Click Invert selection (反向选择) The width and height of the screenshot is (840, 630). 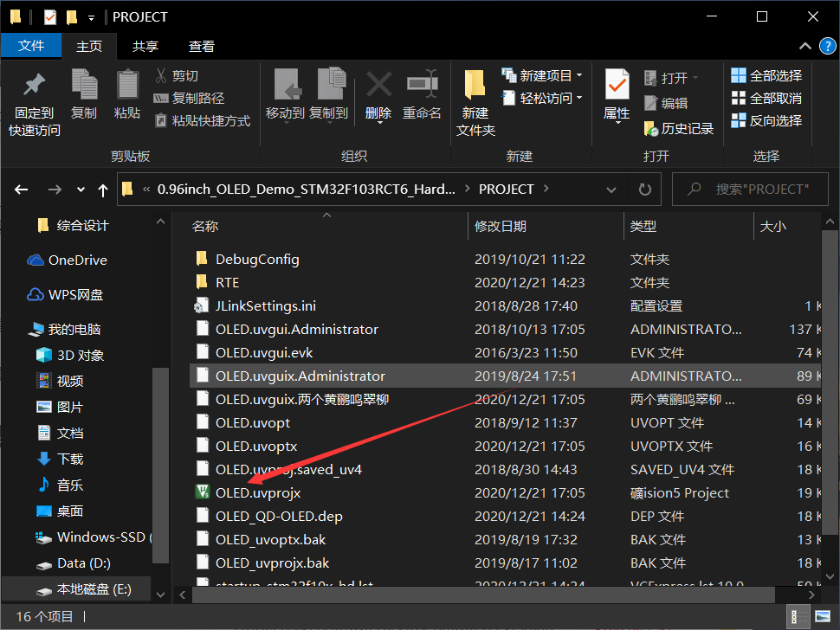(766, 120)
